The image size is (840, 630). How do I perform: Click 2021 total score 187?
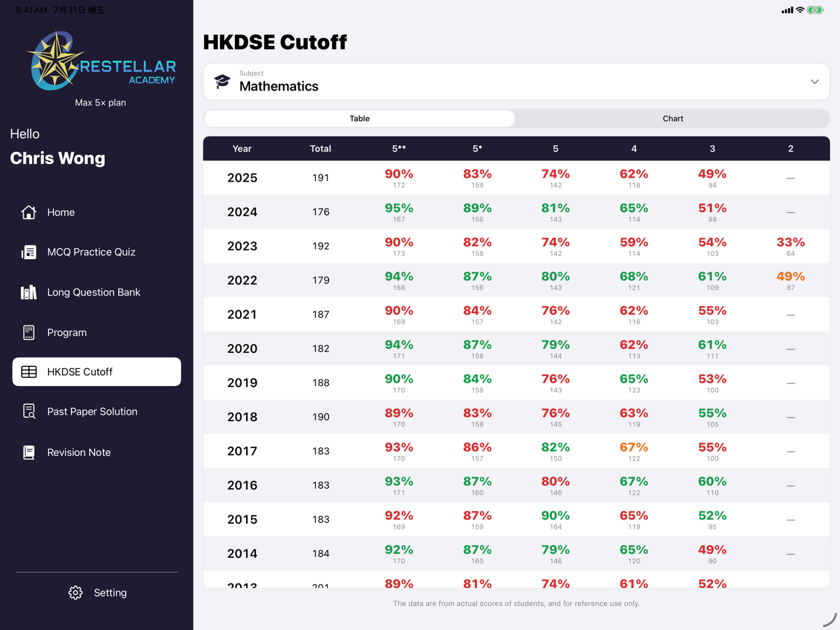pyautogui.click(x=320, y=314)
